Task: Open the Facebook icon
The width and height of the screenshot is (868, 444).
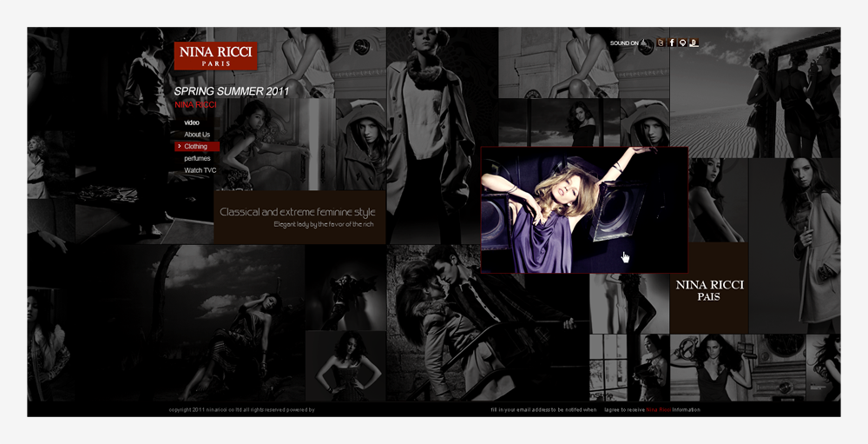Action: [672, 43]
